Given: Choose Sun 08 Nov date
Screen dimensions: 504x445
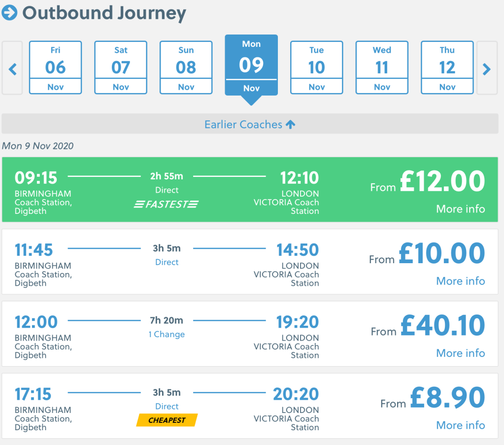Looking at the screenshot, I should click(186, 68).
